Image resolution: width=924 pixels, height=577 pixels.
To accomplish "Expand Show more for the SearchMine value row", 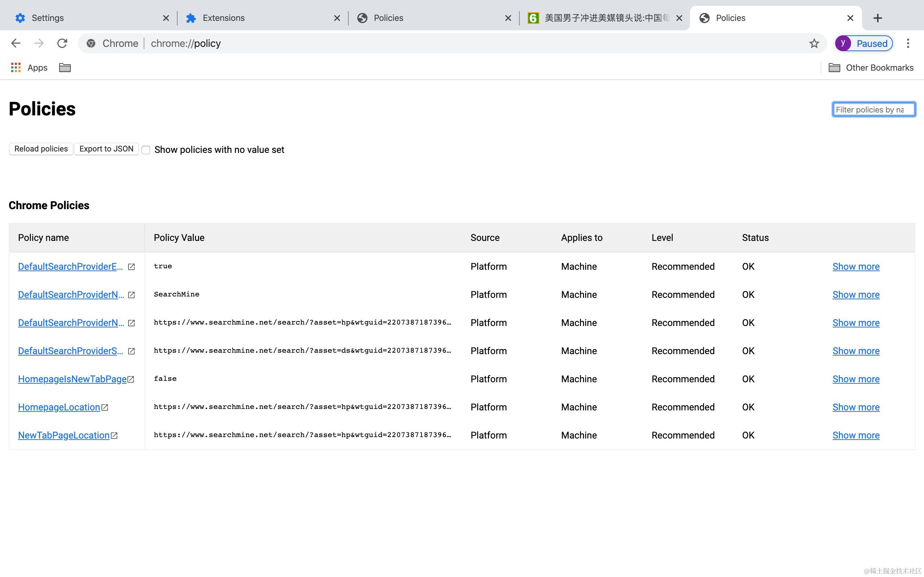I will (856, 295).
